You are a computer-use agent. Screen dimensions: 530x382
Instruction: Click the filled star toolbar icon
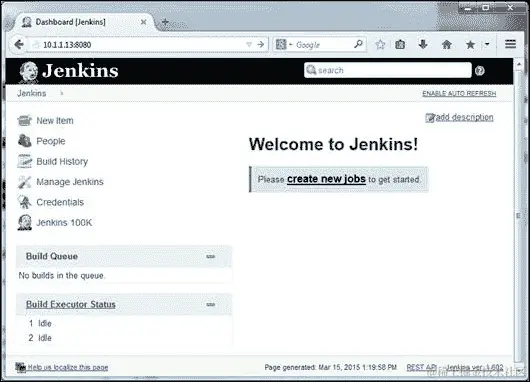click(x=470, y=44)
